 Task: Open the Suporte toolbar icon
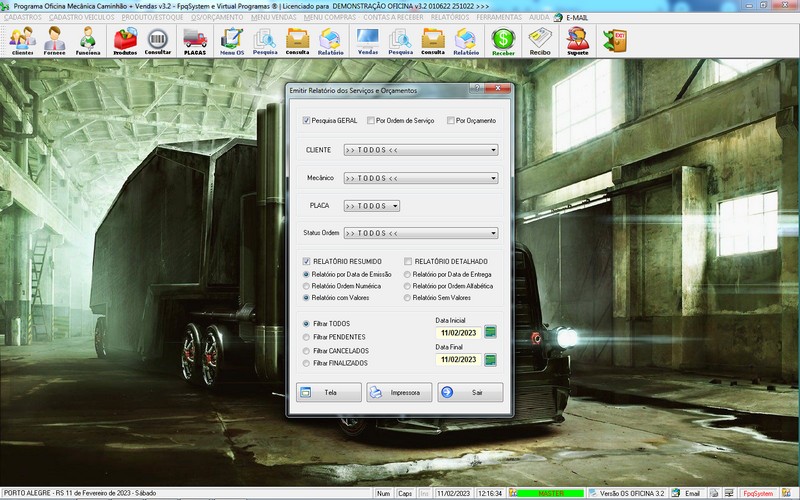pos(577,40)
